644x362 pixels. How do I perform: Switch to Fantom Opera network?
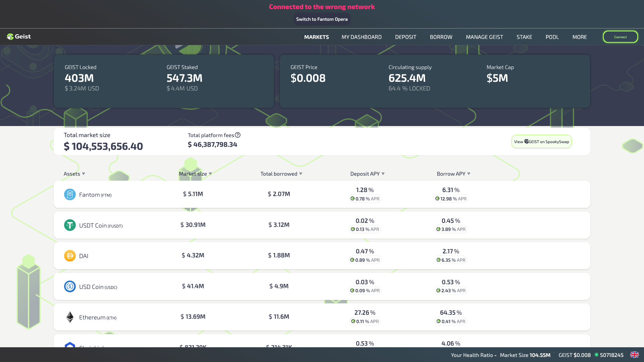click(x=322, y=19)
